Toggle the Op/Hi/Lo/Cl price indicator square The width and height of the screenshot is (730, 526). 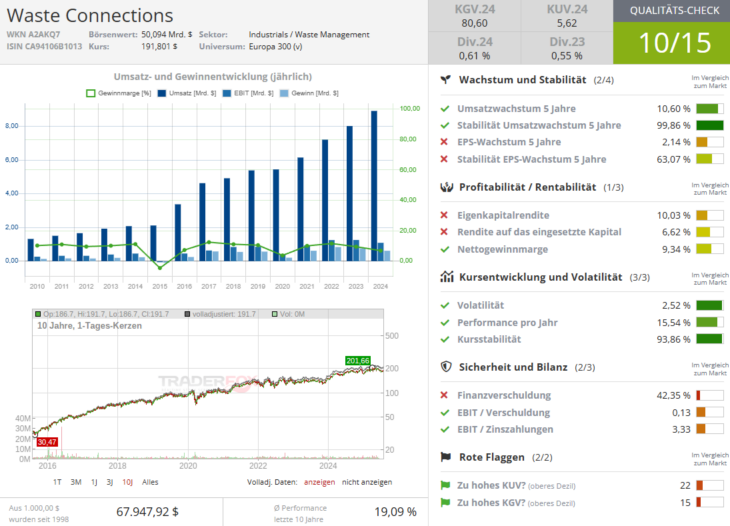[38, 314]
